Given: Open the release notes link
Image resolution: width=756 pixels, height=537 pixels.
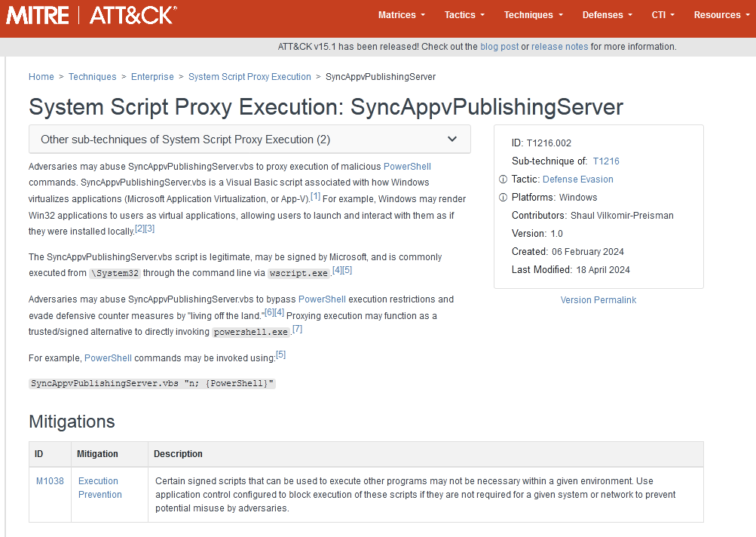Looking at the screenshot, I should point(560,47).
